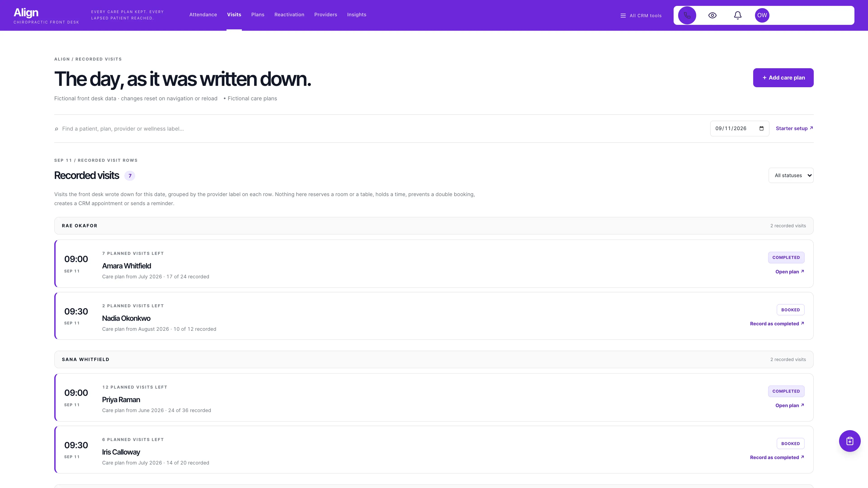Toggle the eye visibility icon in header
Image resolution: width=868 pixels, height=488 pixels.
tap(712, 15)
